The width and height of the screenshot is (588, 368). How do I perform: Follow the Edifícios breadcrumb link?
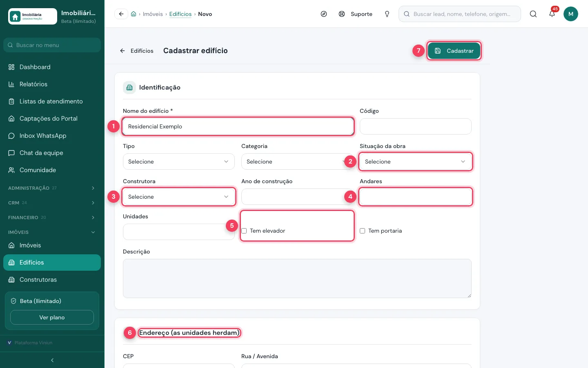(180, 14)
